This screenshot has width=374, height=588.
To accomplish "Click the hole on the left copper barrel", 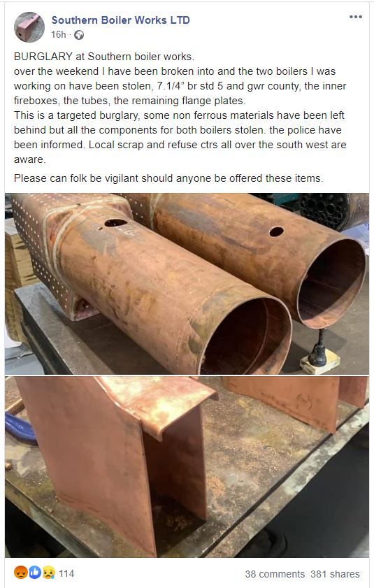I will 115,223.
